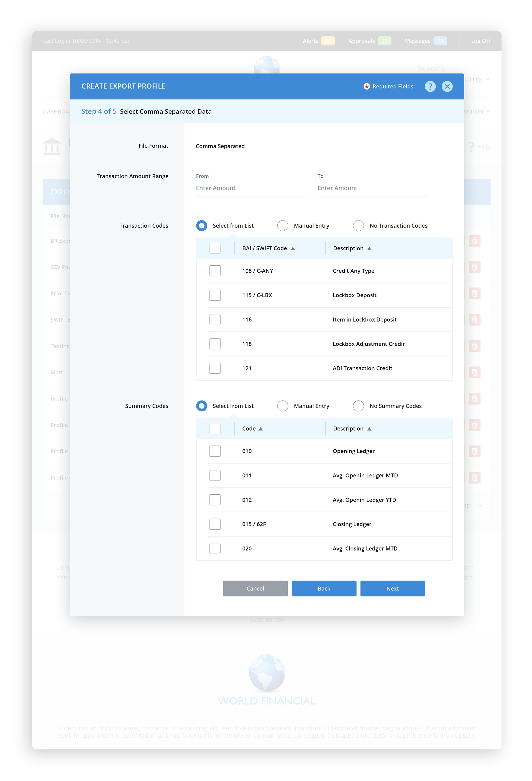Select all BAI / SWIFT codes header checkbox

tap(215, 248)
